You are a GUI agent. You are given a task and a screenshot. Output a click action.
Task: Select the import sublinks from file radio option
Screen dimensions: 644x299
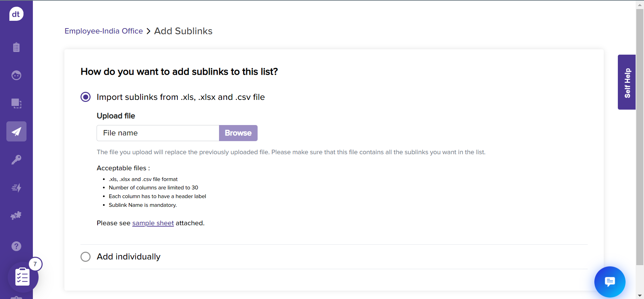tap(86, 97)
